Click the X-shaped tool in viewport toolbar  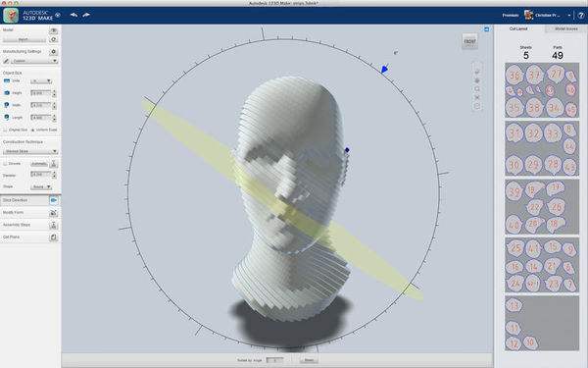(477, 97)
